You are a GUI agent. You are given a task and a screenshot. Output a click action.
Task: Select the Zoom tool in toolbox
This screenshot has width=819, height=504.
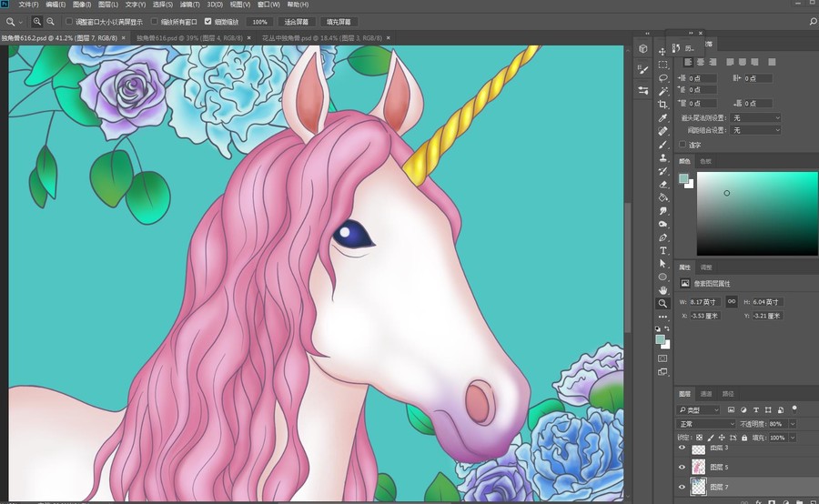662,304
